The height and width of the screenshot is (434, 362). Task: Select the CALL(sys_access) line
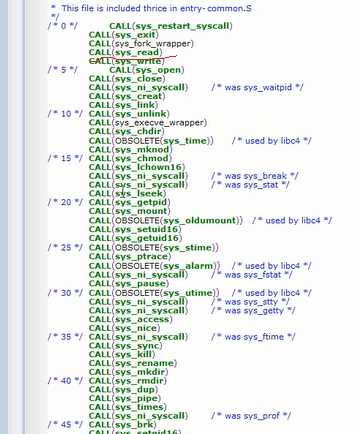click(130, 319)
